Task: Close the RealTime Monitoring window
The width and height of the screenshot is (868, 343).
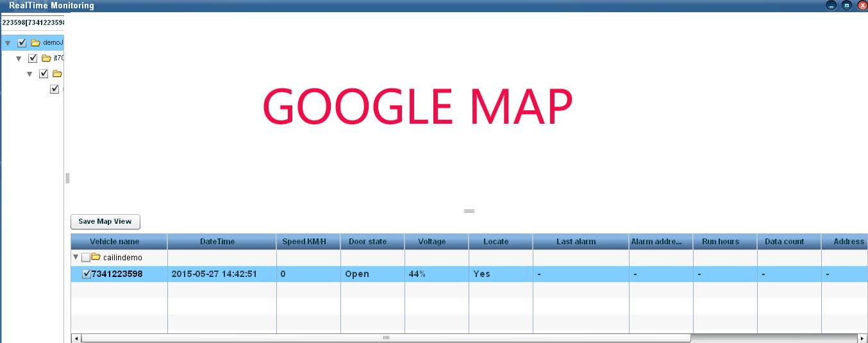Action: [862, 5]
